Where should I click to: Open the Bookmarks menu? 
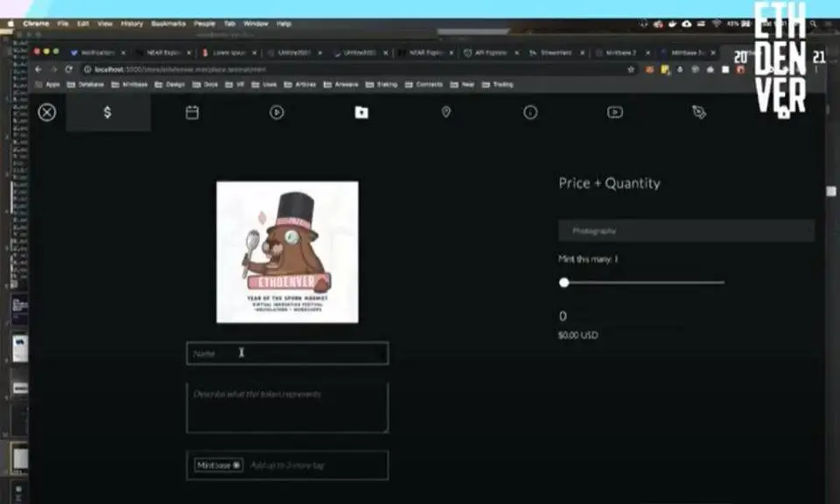click(x=169, y=24)
